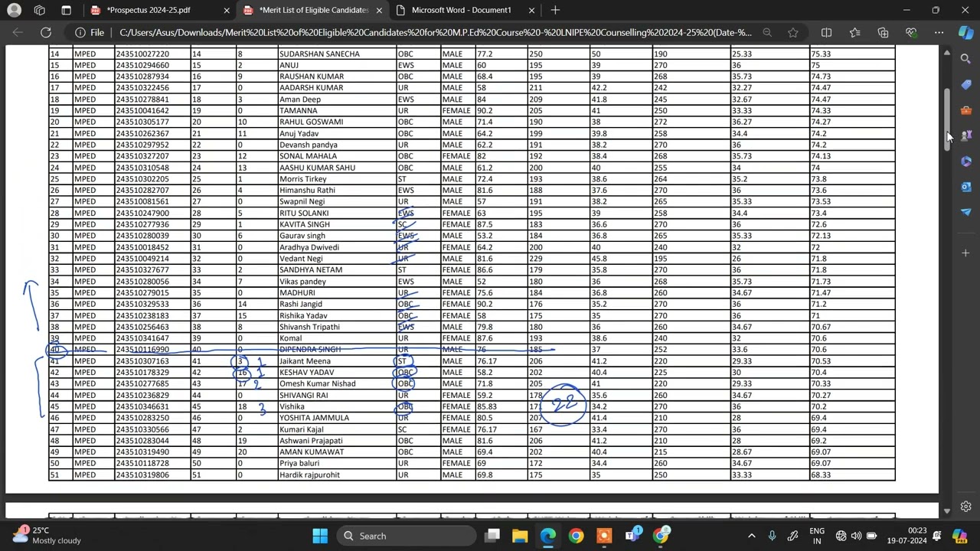Select the name YOSHITA JAMMULA
This screenshot has width=980, height=551.
click(x=314, y=418)
